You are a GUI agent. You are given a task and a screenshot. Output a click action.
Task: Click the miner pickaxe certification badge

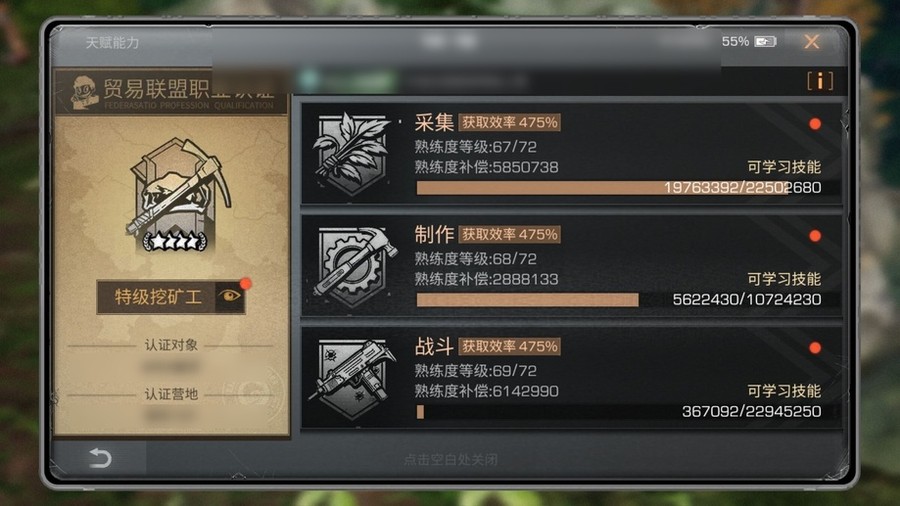pos(179,194)
